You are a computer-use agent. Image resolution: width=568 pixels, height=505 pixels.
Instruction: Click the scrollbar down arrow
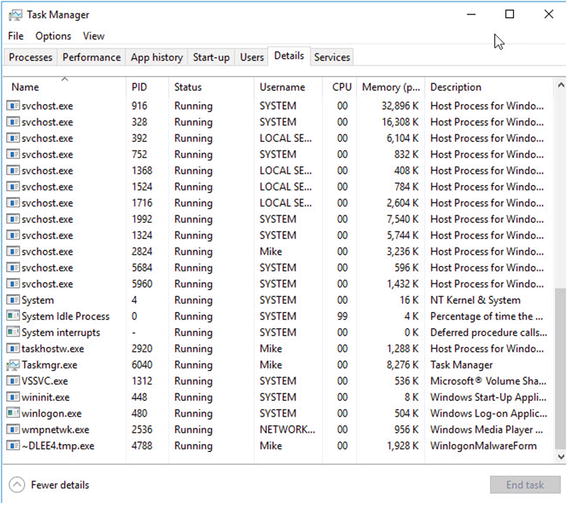click(x=561, y=456)
